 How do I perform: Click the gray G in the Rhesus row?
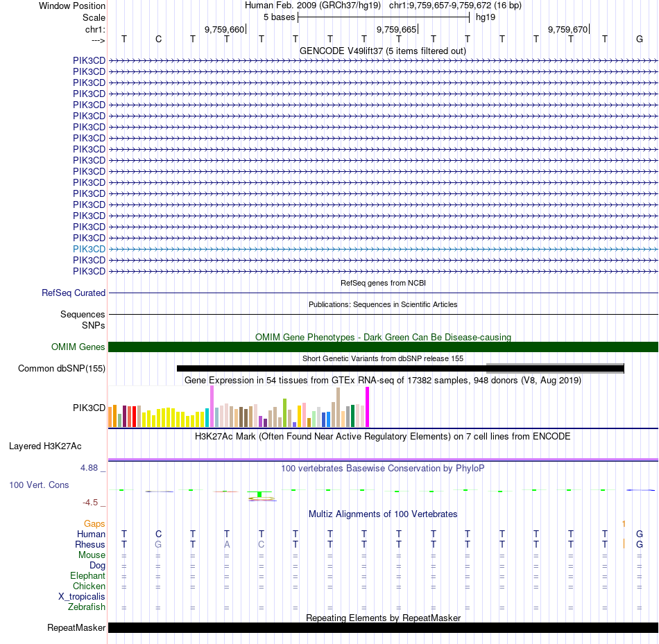click(x=158, y=544)
